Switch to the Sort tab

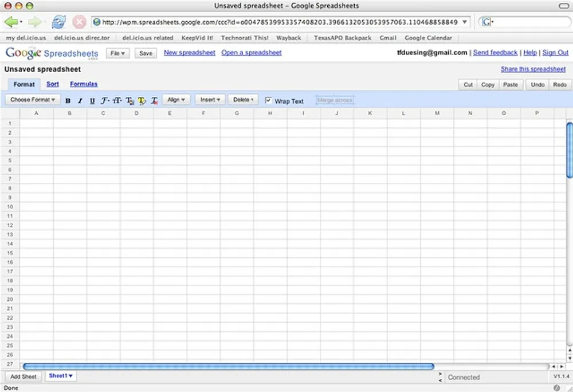[x=52, y=84]
